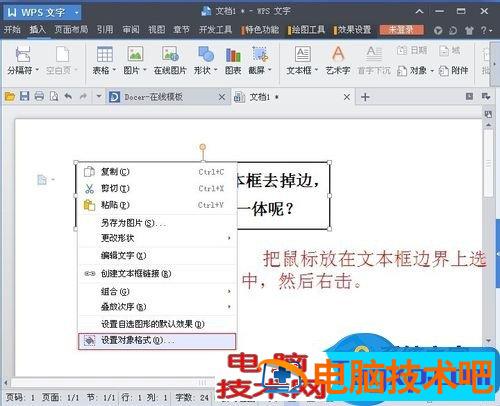The image size is (500, 406).
Task: Open the 在线图片 online pictures tool
Action: click(170, 54)
